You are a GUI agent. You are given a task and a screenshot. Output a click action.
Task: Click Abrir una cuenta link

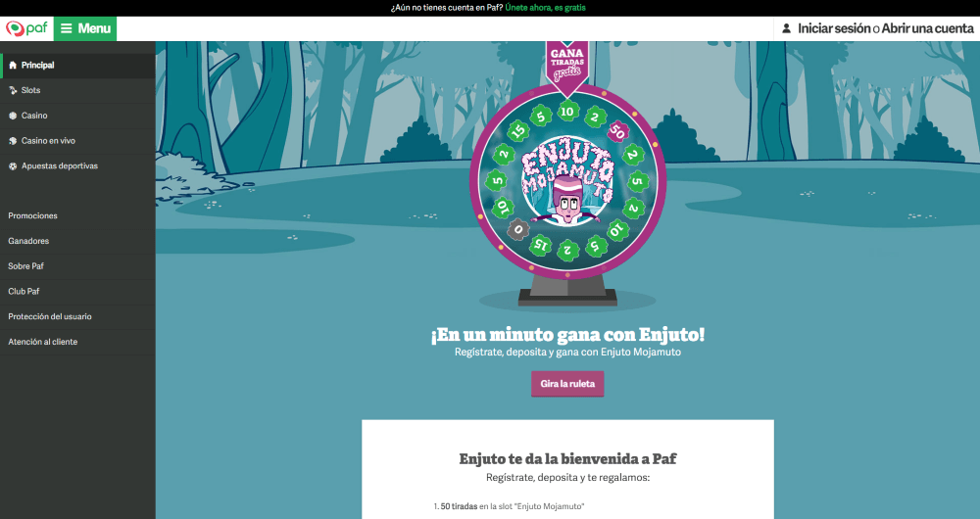927,28
